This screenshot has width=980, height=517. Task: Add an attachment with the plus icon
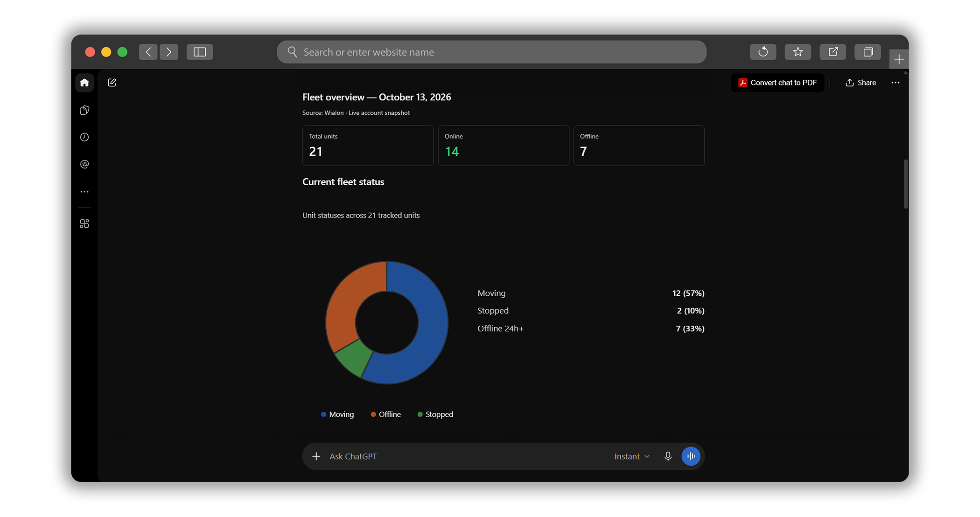(x=316, y=456)
